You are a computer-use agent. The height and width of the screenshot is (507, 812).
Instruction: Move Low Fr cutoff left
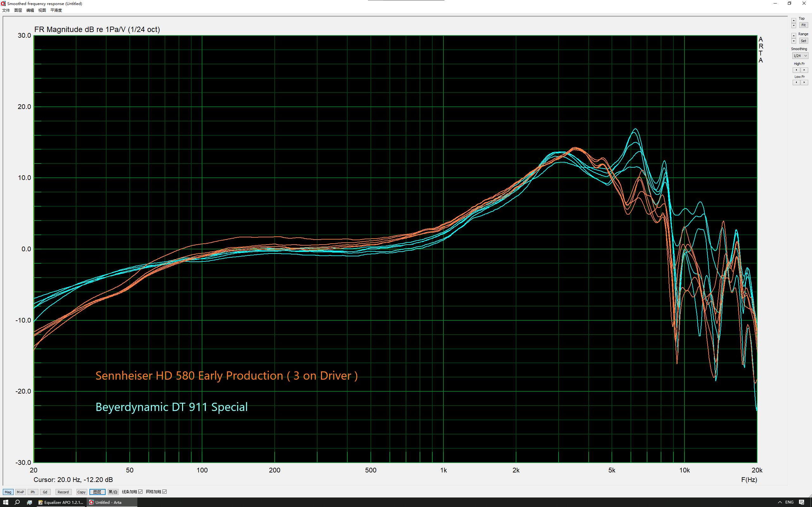pyautogui.click(x=796, y=82)
